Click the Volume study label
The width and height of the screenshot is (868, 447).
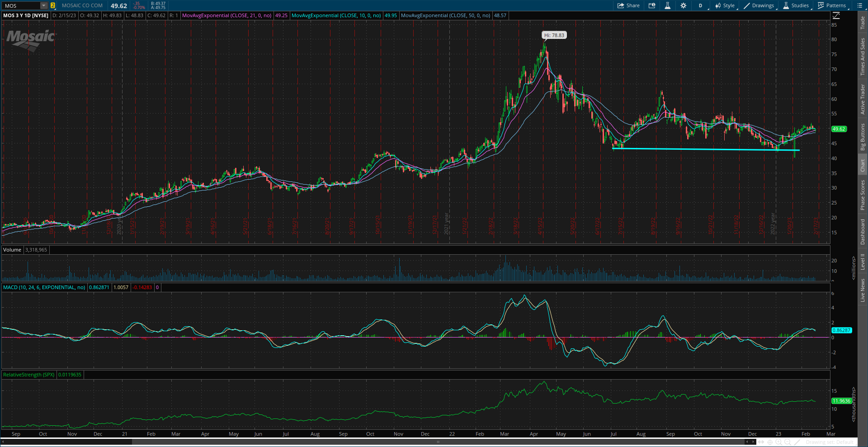[x=12, y=250]
